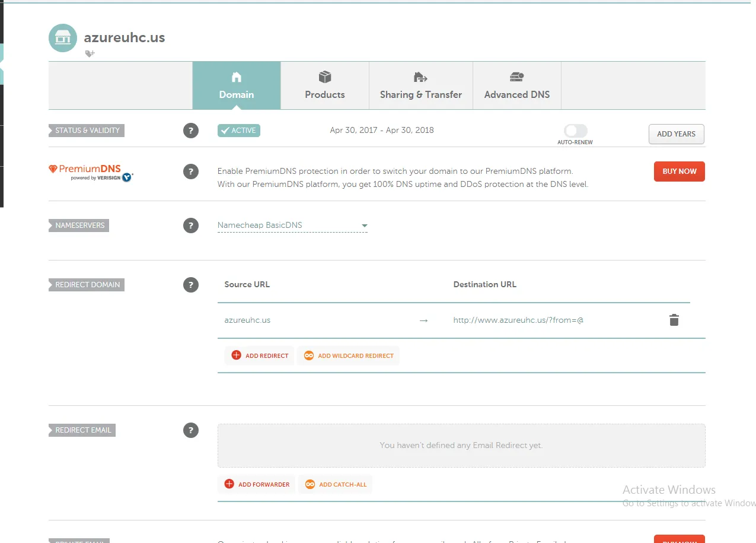Click Add Catch-All button
Screen dimensions: 756x543
click(x=335, y=484)
